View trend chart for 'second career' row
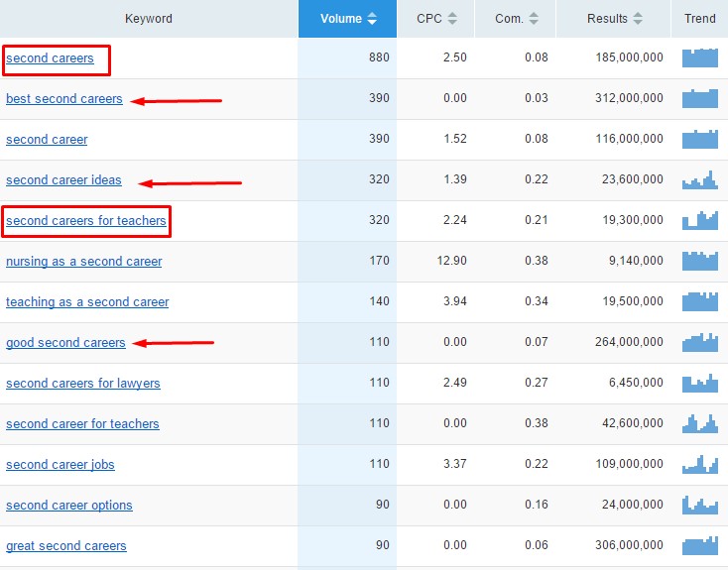 699,139
